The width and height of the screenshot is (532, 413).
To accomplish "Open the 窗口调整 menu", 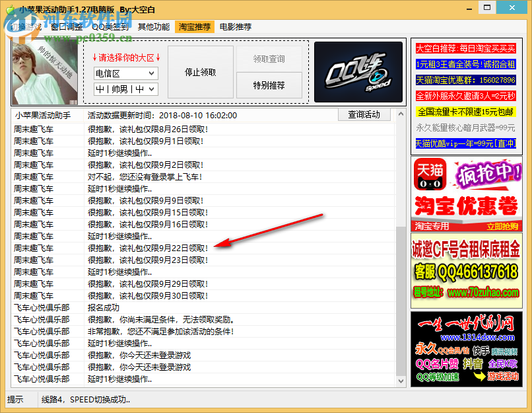I will point(67,27).
